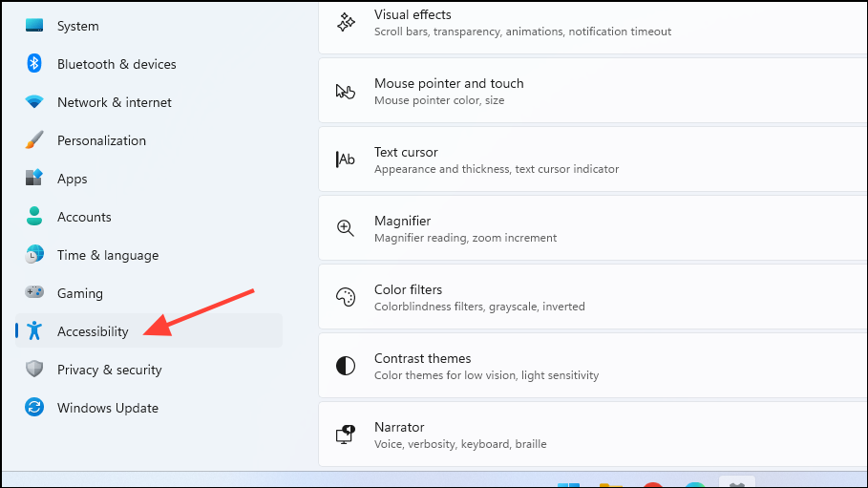
Task: Open Personalization using the paintbrush icon
Action: point(34,140)
